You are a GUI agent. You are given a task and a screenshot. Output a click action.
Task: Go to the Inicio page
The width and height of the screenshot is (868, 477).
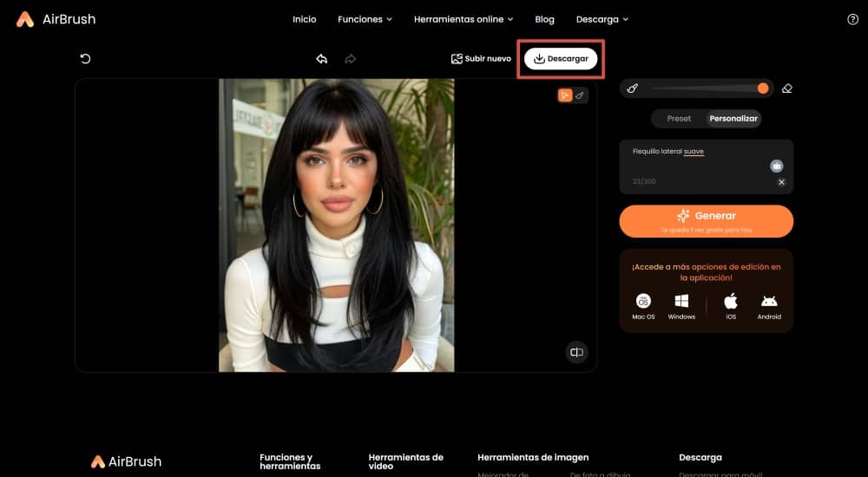point(305,19)
